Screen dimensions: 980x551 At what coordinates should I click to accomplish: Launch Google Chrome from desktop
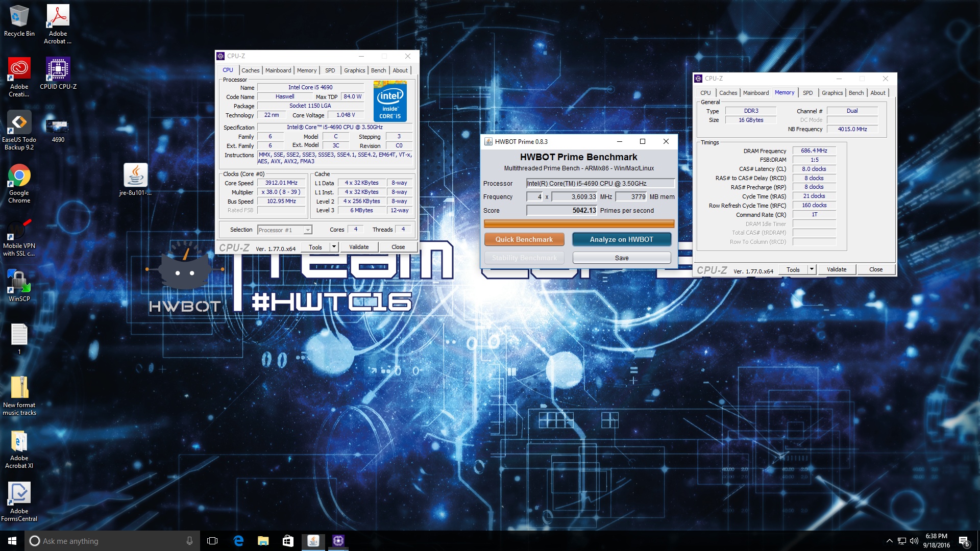[19, 184]
